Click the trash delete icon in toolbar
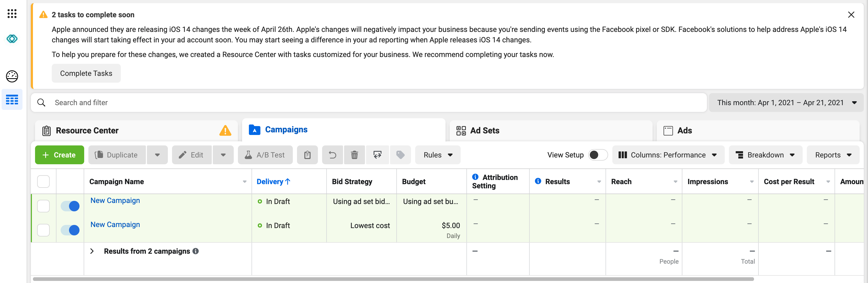 point(354,155)
